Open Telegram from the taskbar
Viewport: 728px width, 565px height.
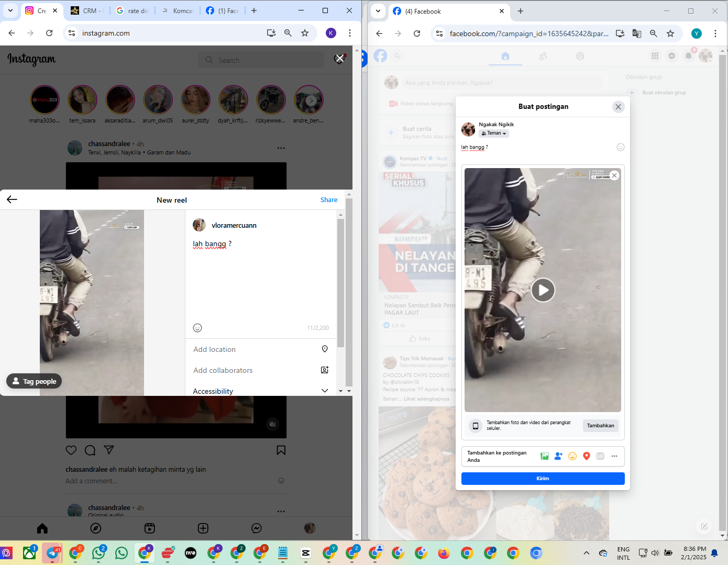coord(52,553)
